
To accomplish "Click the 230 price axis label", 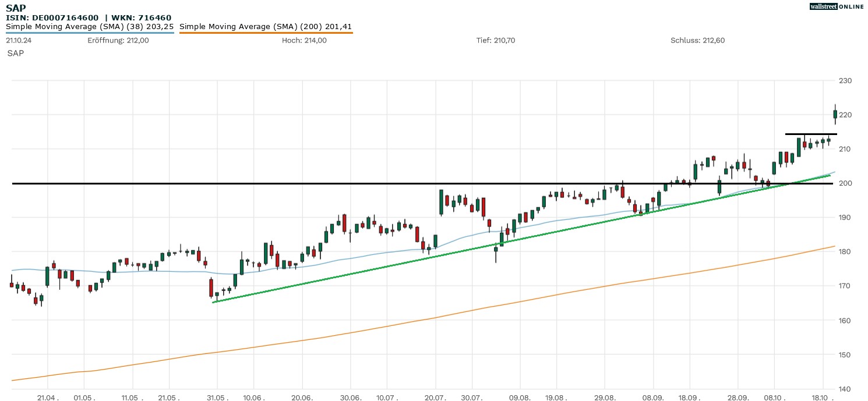I will click(845, 80).
